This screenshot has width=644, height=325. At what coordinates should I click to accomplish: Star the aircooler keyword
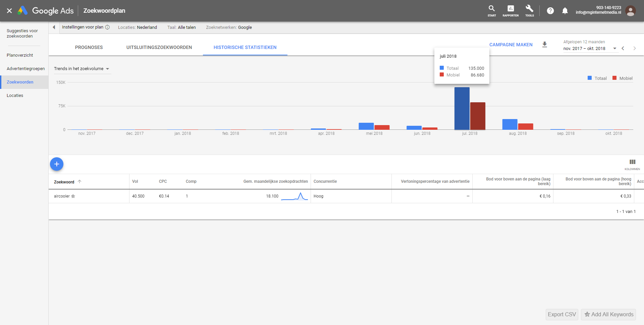tap(73, 196)
